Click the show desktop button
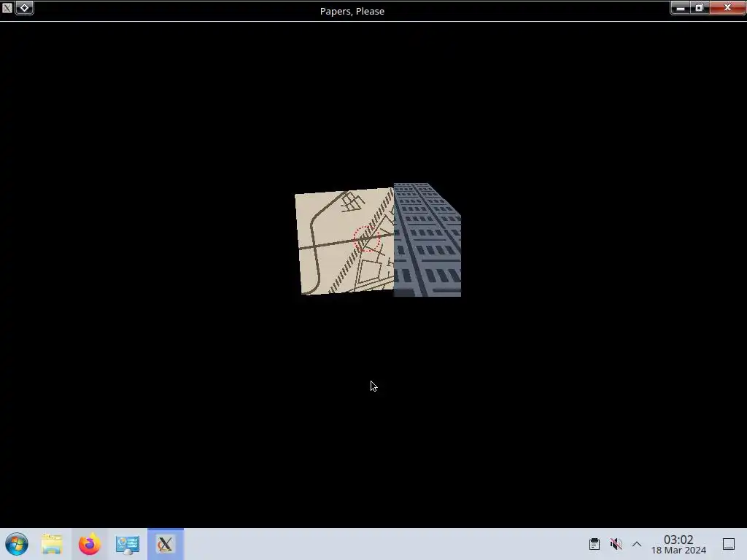The width and height of the screenshot is (747, 560). [729, 544]
